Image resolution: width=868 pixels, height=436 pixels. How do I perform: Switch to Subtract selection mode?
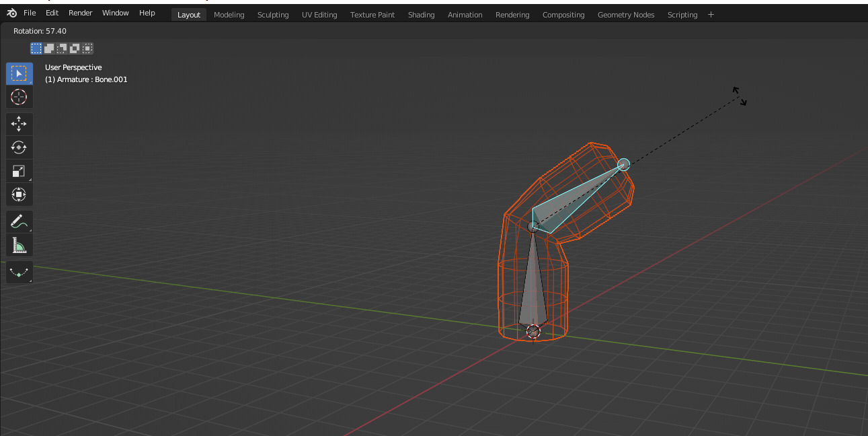click(x=61, y=48)
